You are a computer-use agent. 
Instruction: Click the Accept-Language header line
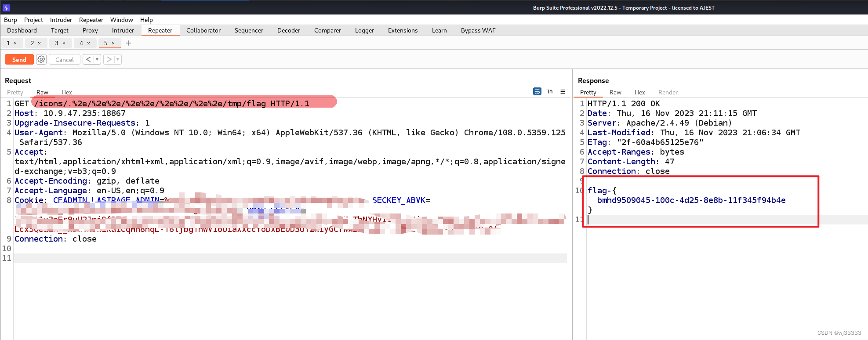pyautogui.click(x=89, y=191)
